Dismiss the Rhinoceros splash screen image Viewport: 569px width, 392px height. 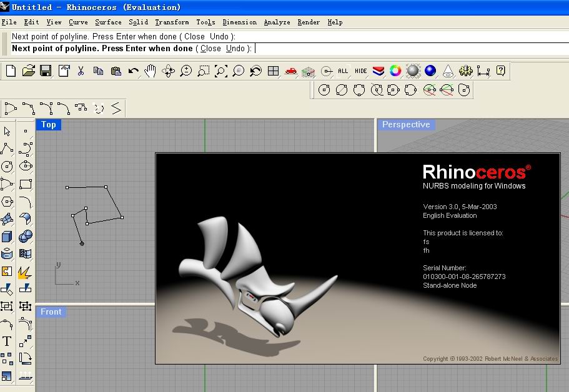(x=358, y=258)
